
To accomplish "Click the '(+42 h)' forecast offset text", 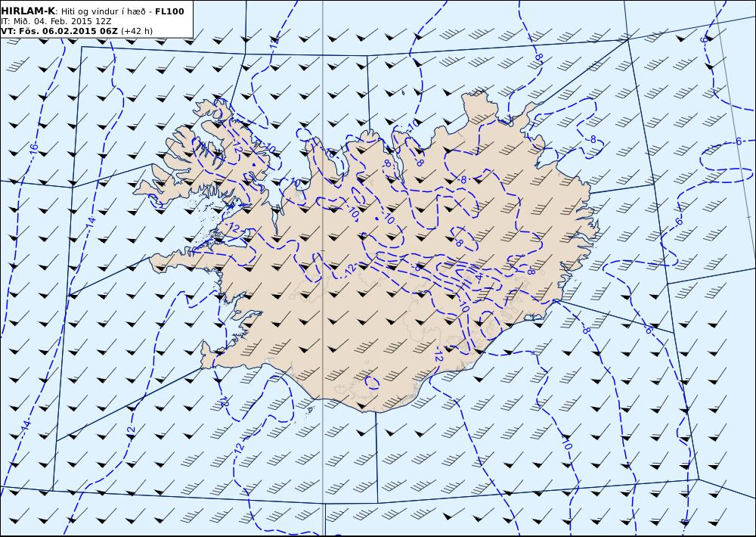I will tap(136, 31).
